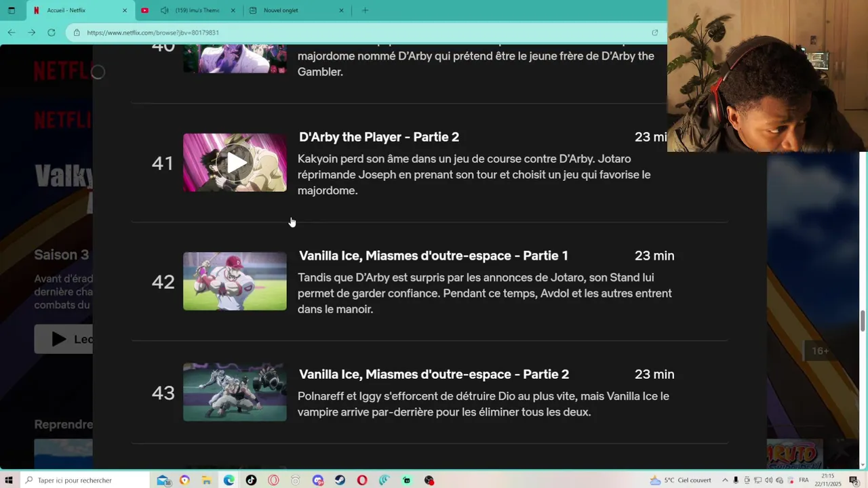Reload the Netflix page
This screenshot has height=488, width=868.
coord(51,33)
